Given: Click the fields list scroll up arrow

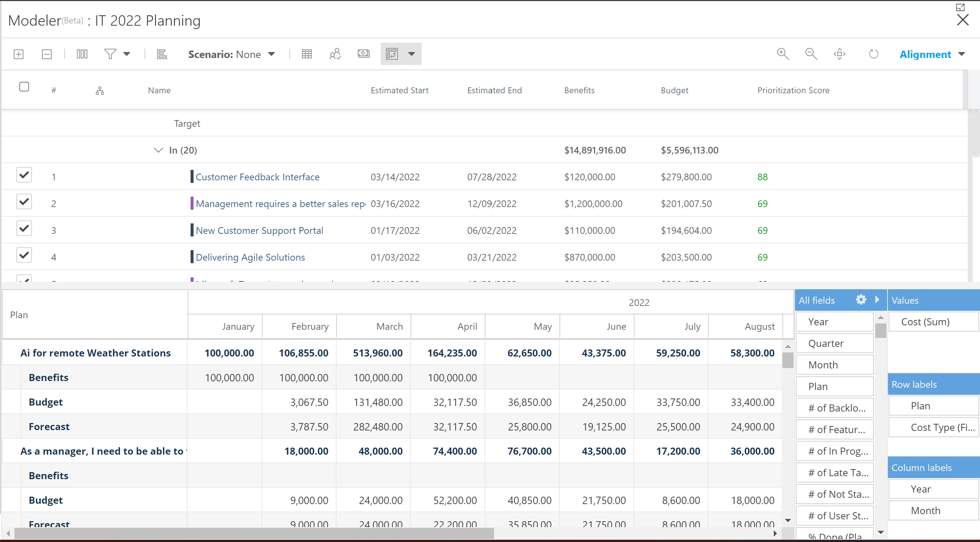Looking at the screenshot, I should pos(881,317).
